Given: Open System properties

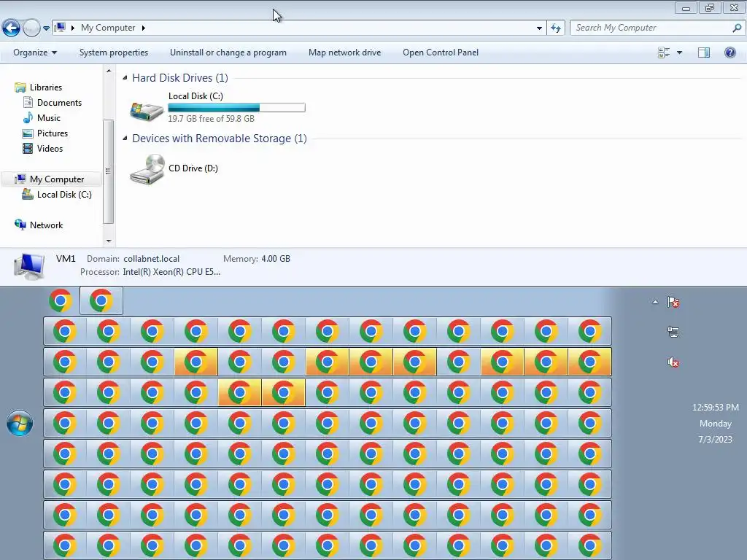Looking at the screenshot, I should pos(113,52).
